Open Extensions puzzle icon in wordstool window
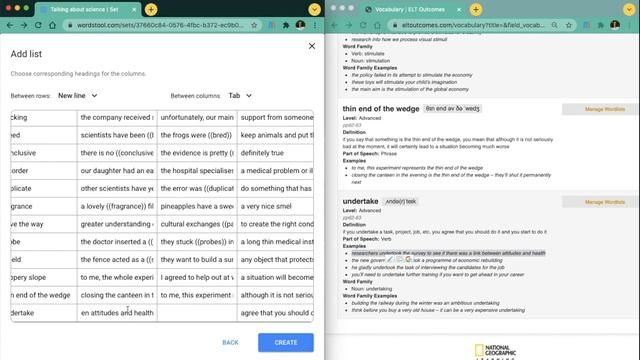The height and width of the screenshot is (360, 640). 286,25
